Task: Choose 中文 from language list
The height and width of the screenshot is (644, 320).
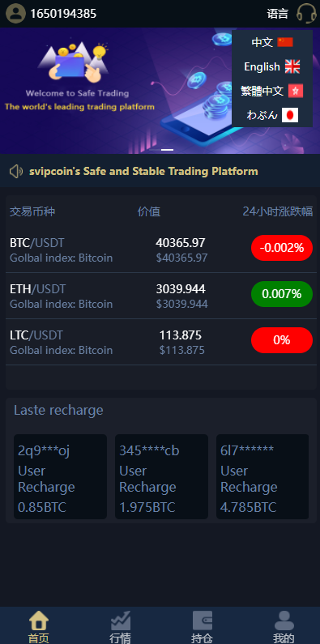Action: point(272,42)
